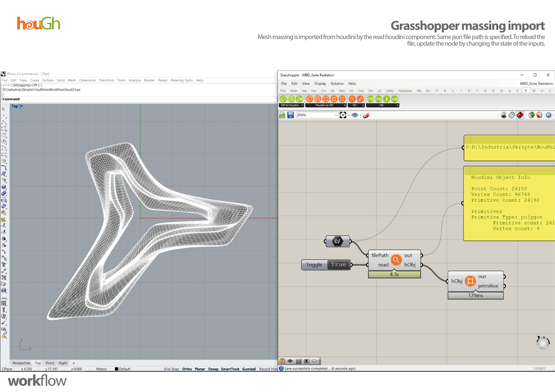Select the C:/ file path component
The height and width of the screenshot is (392, 555).
tap(338, 241)
